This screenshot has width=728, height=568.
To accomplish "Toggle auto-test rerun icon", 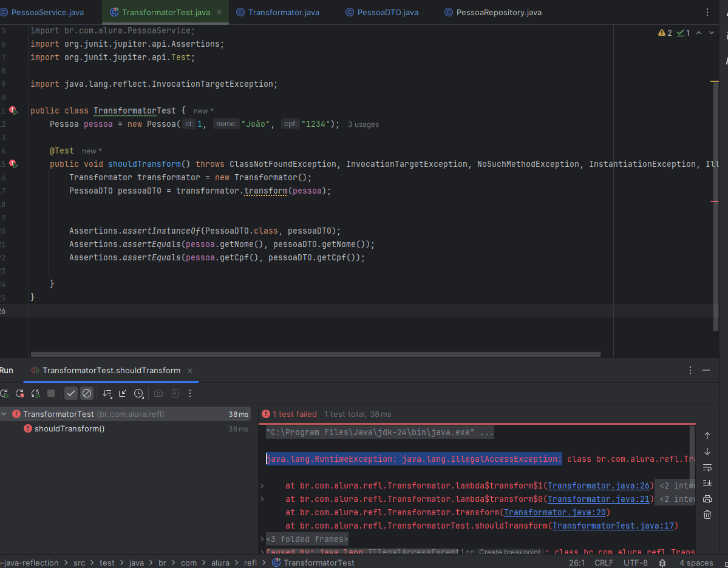I will click(35, 393).
